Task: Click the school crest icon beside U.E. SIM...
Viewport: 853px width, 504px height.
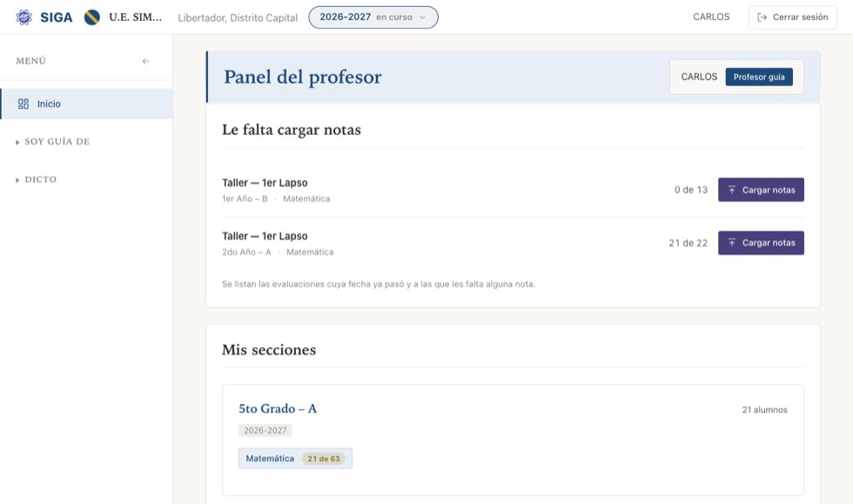Action: 92,17
